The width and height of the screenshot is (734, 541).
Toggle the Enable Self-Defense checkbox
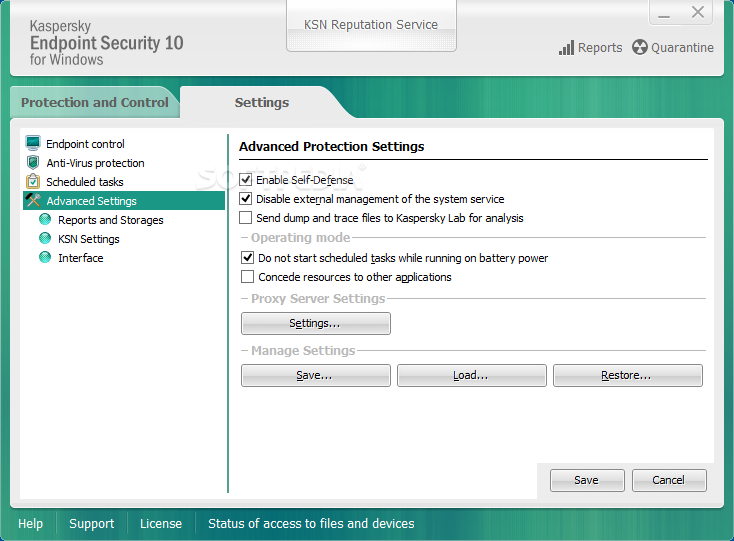click(x=246, y=180)
